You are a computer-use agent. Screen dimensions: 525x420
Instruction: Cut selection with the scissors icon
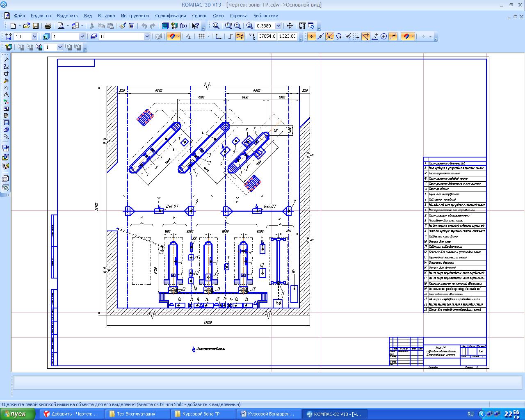[x=92, y=25]
